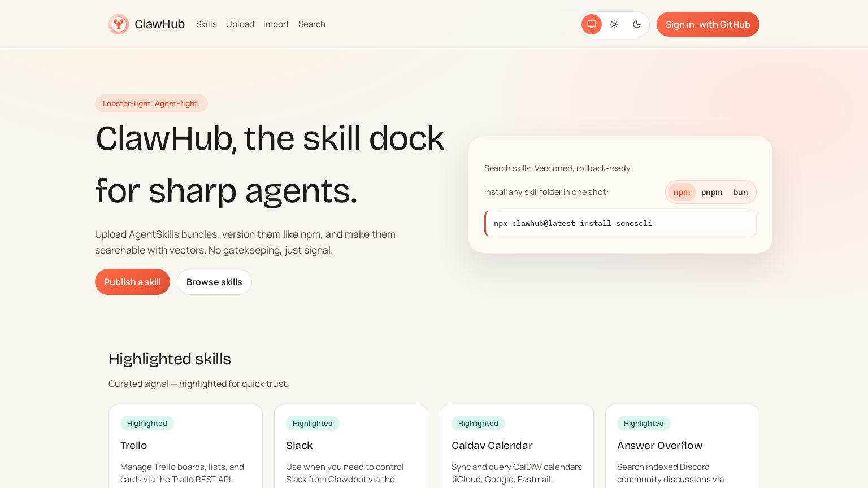868x488 pixels.
Task: Open the Trello skill card
Action: click(185, 446)
